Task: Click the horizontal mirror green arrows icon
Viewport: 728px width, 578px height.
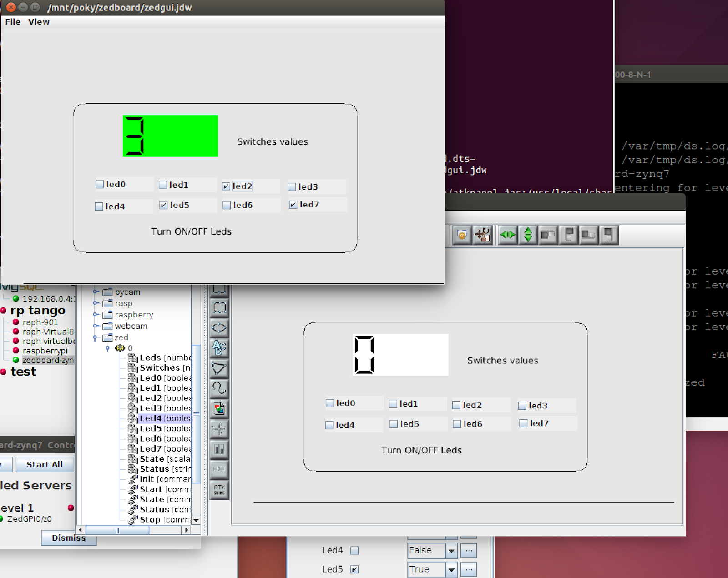Action: pyautogui.click(x=508, y=235)
